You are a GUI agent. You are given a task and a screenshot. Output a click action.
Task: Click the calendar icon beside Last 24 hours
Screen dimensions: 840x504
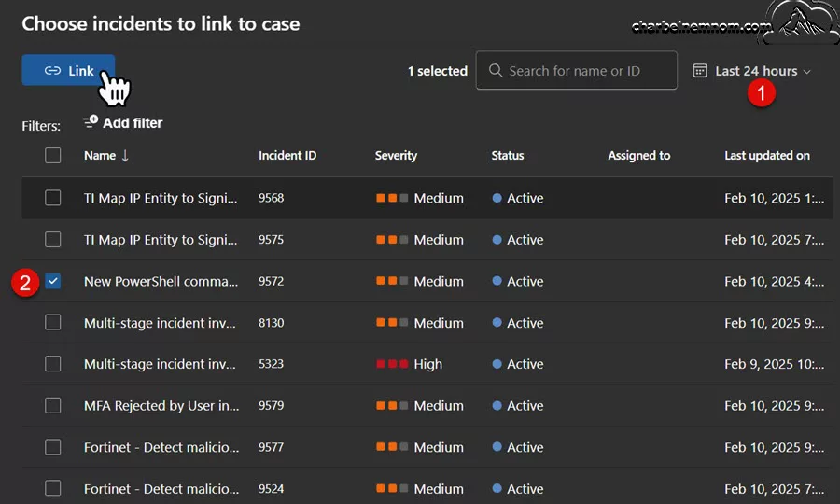pyautogui.click(x=700, y=71)
